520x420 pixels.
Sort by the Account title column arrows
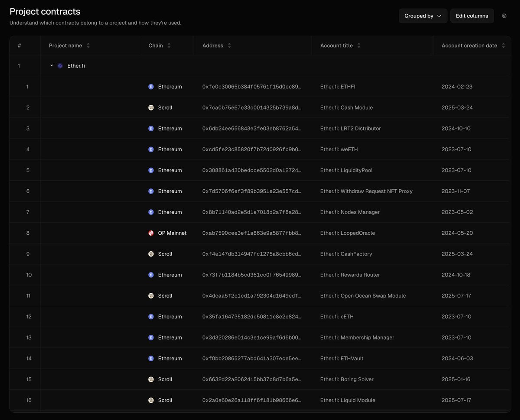359,45
